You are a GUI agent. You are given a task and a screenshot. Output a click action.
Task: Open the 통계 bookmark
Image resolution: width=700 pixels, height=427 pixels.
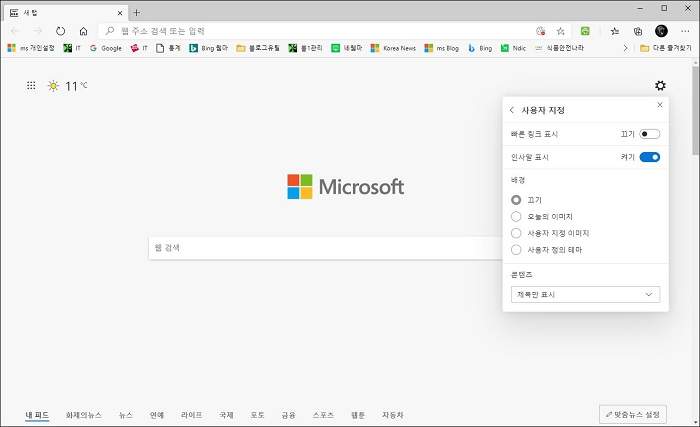pyautogui.click(x=168, y=48)
